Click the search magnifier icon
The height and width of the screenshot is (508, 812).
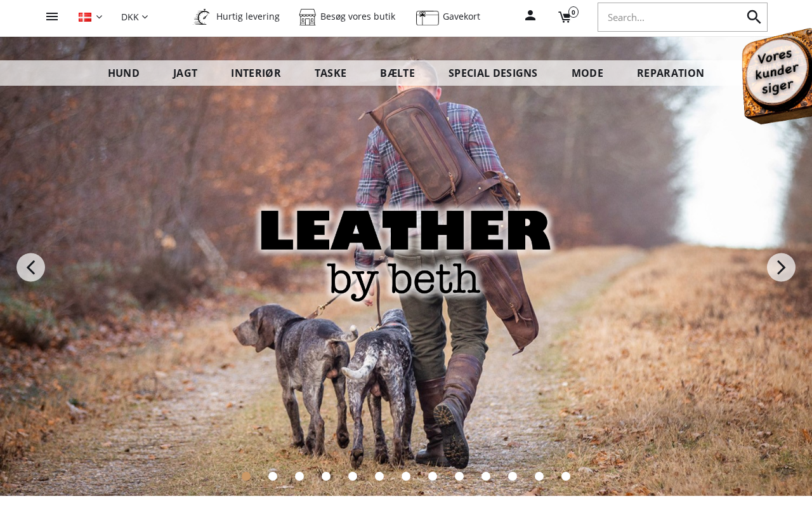pos(754,17)
